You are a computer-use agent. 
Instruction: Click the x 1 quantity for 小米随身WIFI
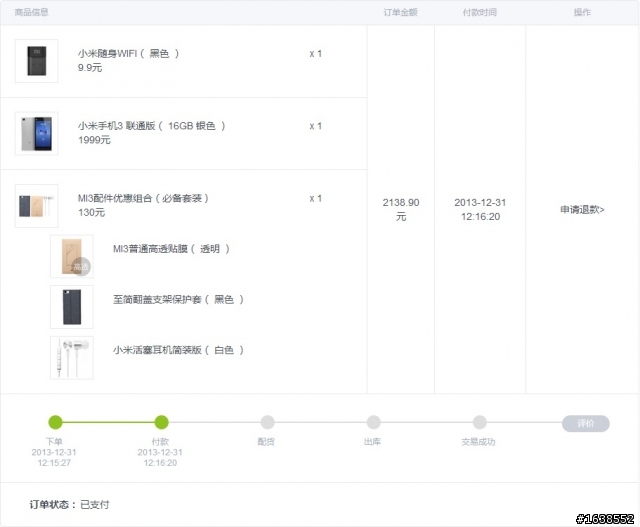coord(316,53)
